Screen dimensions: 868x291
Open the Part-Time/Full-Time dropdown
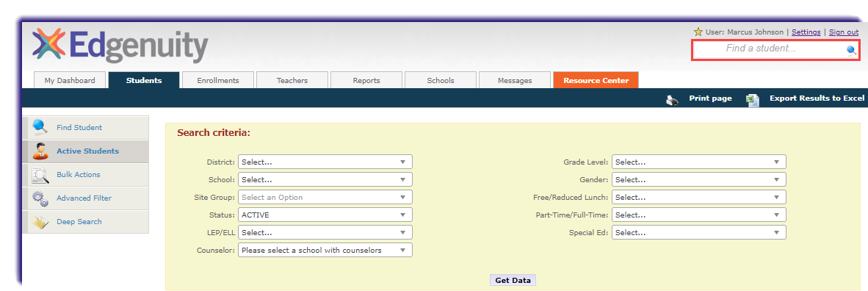(698, 215)
